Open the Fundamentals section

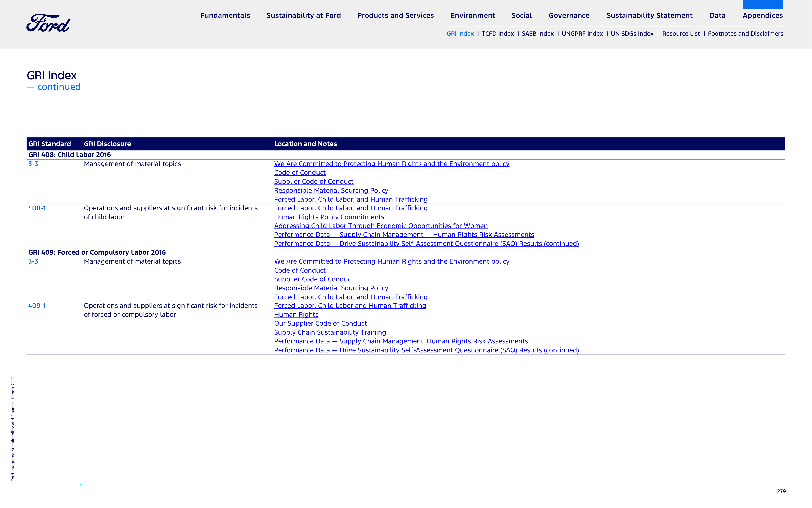[225, 15]
